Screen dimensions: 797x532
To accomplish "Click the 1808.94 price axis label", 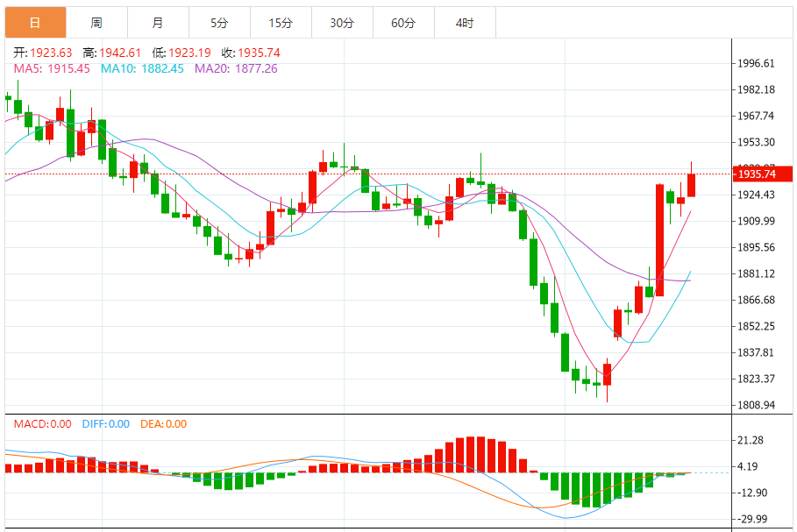I will pos(757,405).
